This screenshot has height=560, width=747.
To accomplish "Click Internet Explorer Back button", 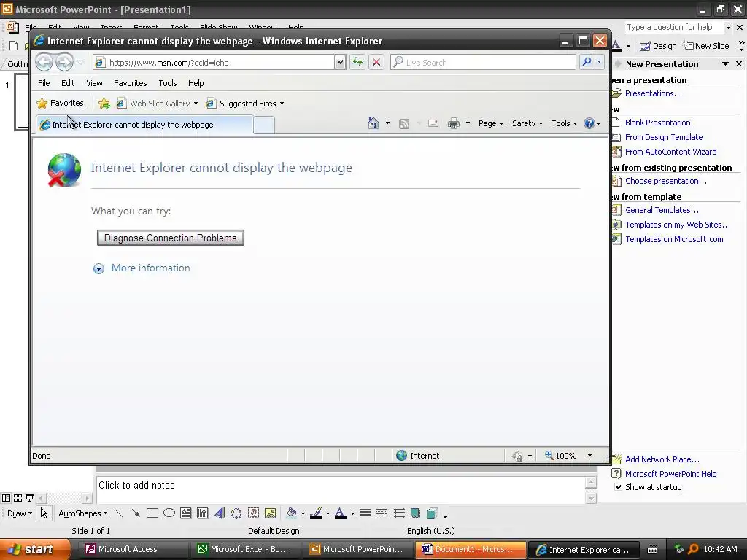I will [44, 62].
